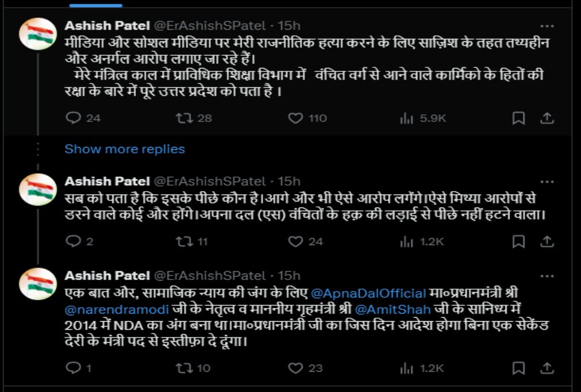Like the tweet with 110 likes
This screenshot has width=581, height=392.
pos(296,118)
